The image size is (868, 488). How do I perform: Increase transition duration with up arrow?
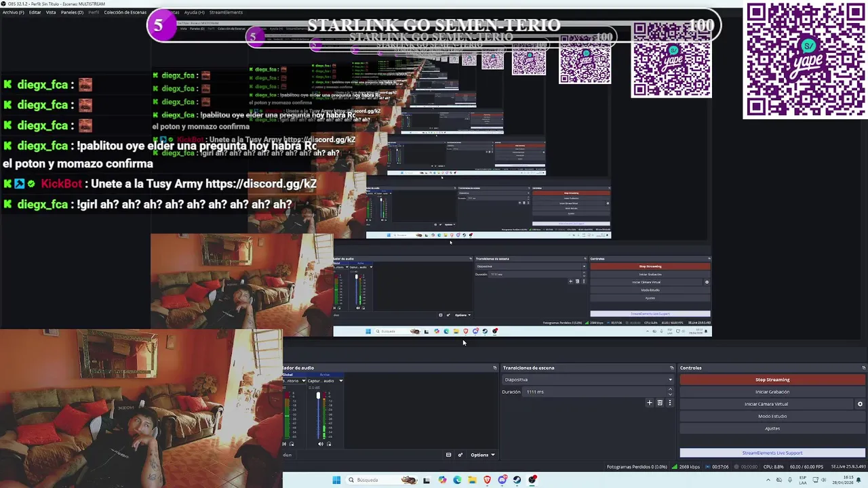pyautogui.click(x=670, y=390)
